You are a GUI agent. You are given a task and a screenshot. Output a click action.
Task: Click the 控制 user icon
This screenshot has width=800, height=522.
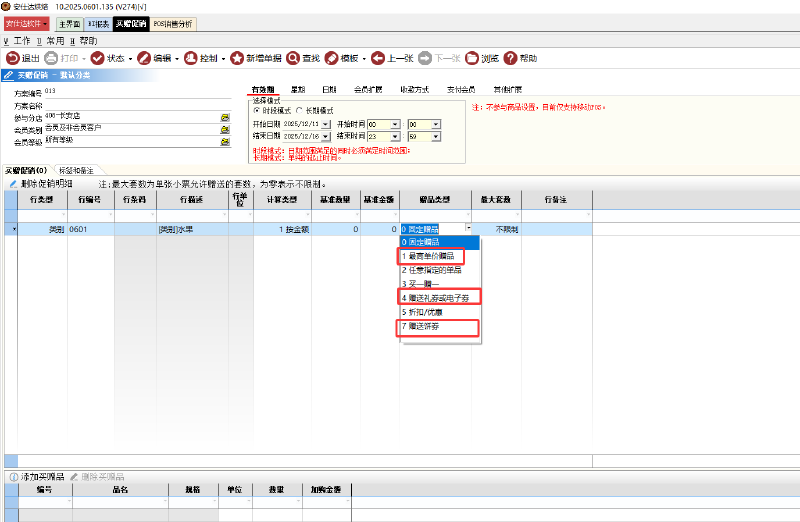(190, 58)
